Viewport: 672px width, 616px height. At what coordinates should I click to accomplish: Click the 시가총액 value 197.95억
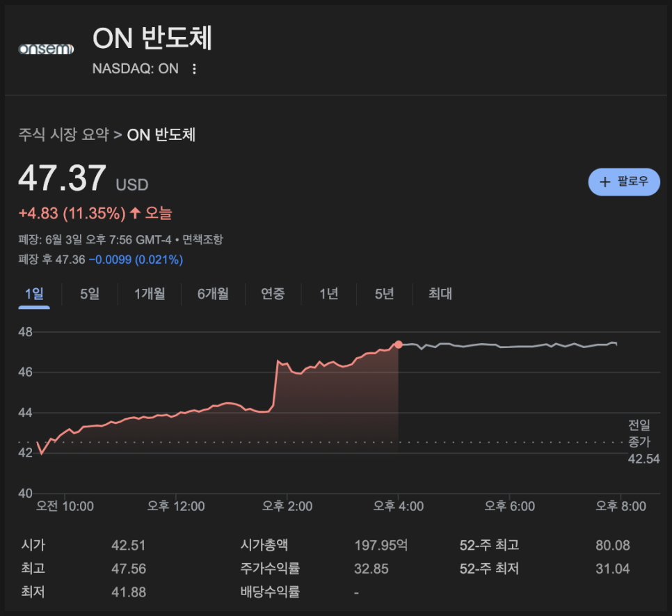pyautogui.click(x=381, y=545)
